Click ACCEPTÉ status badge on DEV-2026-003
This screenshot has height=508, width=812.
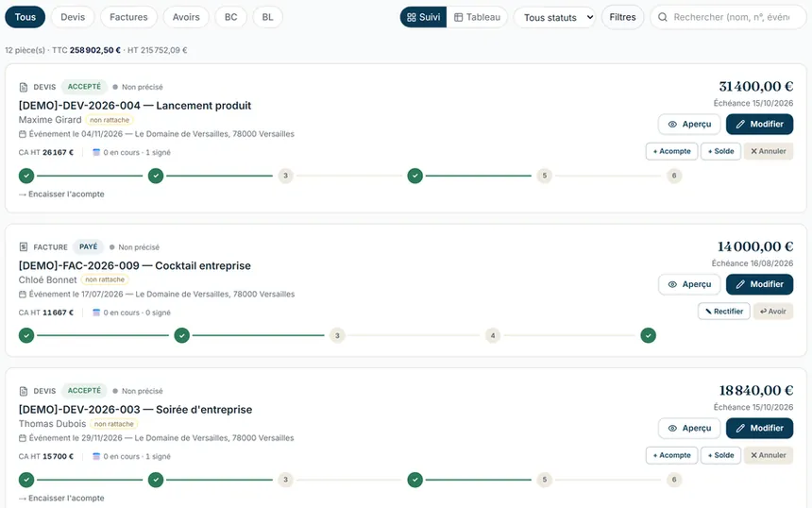pos(84,391)
